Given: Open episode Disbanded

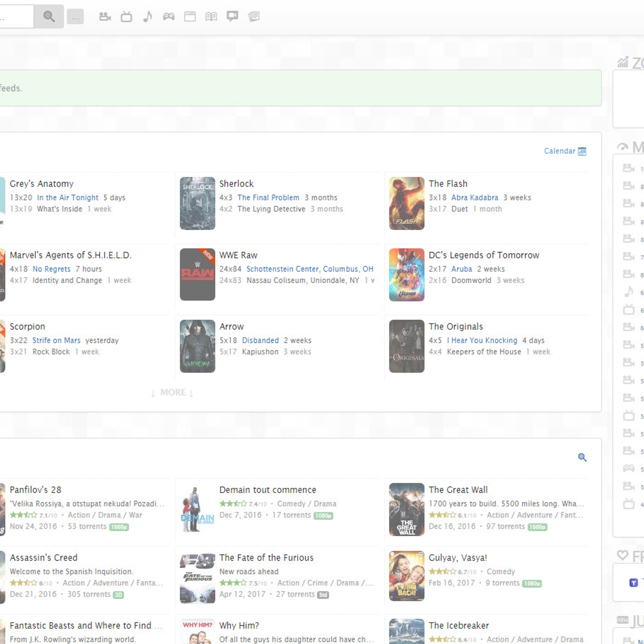Looking at the screenshot, I should pos(260,341).
